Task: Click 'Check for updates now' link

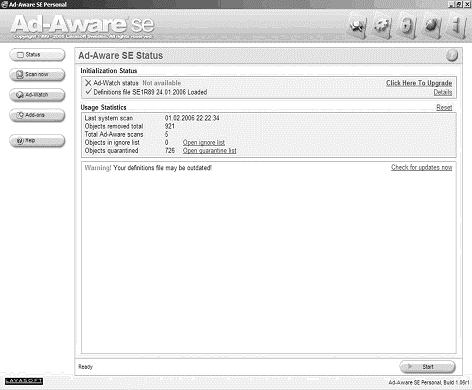Action: (x=421, y=167)
